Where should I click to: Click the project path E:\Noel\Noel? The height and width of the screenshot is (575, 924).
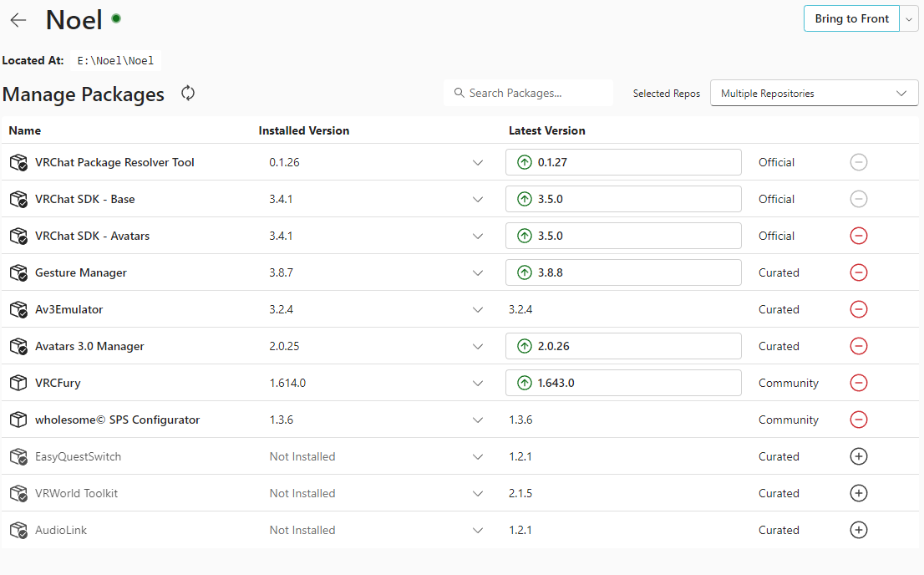[x=115, y=61]
